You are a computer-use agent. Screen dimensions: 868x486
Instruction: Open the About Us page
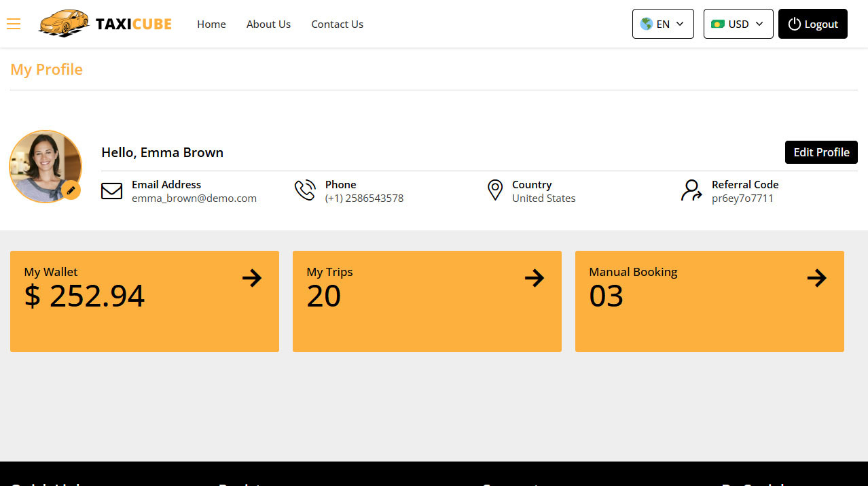(x=268, y=24)
